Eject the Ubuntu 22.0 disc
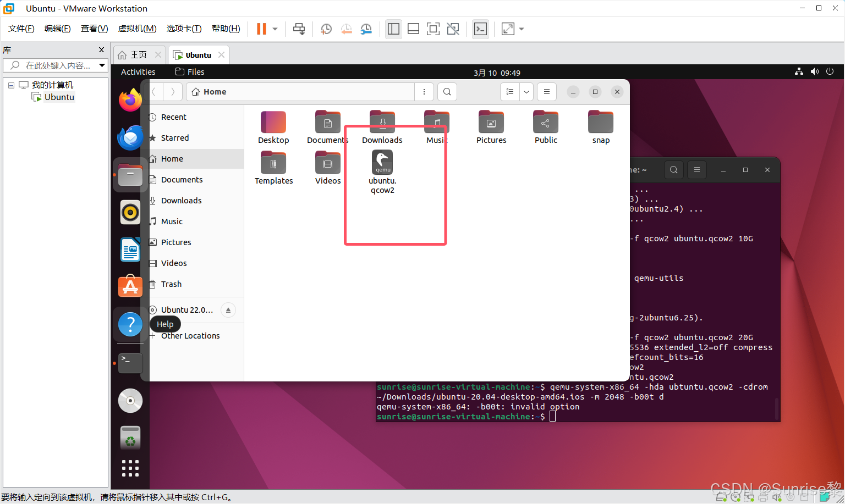 tap(228, 310)
